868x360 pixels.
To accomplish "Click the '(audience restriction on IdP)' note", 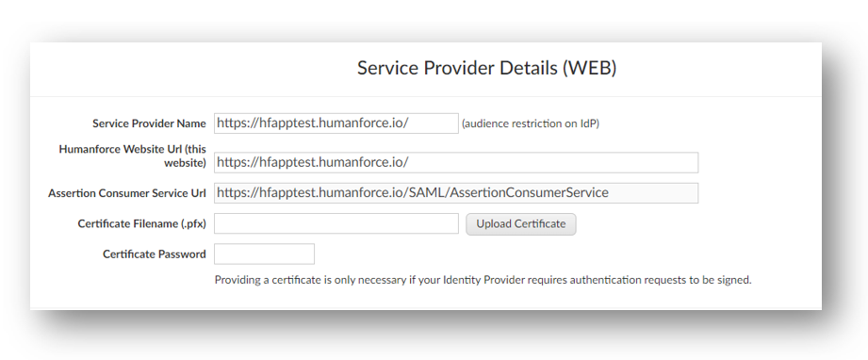I will (x=531, y=123).
